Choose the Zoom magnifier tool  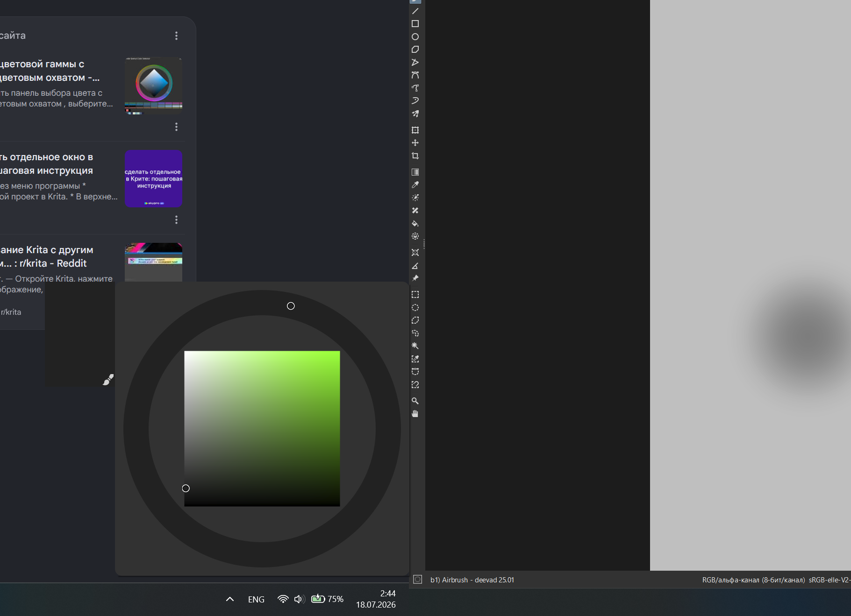[415, 401]
